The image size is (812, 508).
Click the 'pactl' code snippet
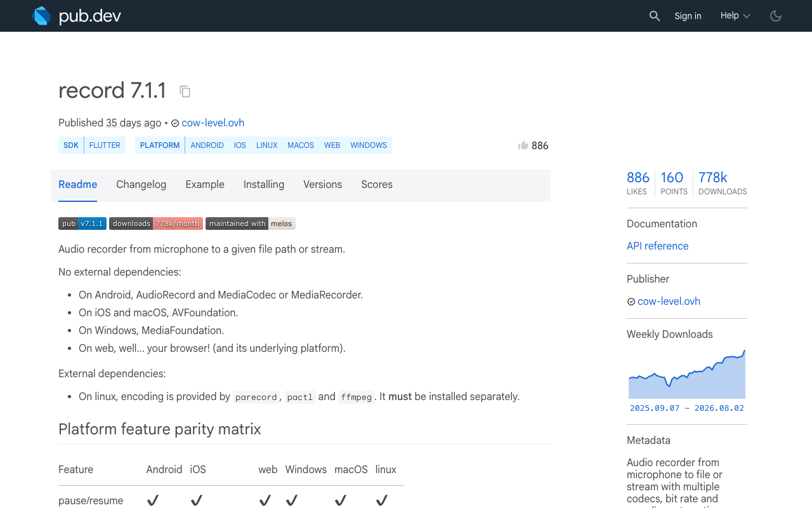[x=300, y=397]
